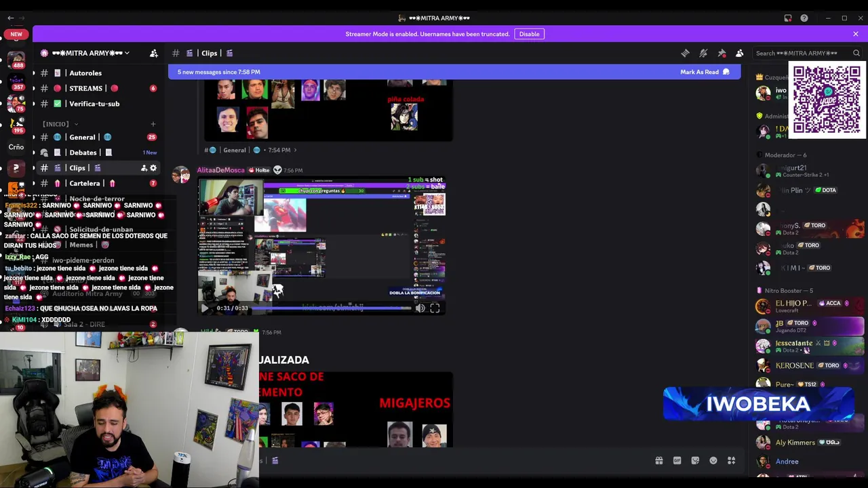Click the search magnifier icon

(856, 53)
